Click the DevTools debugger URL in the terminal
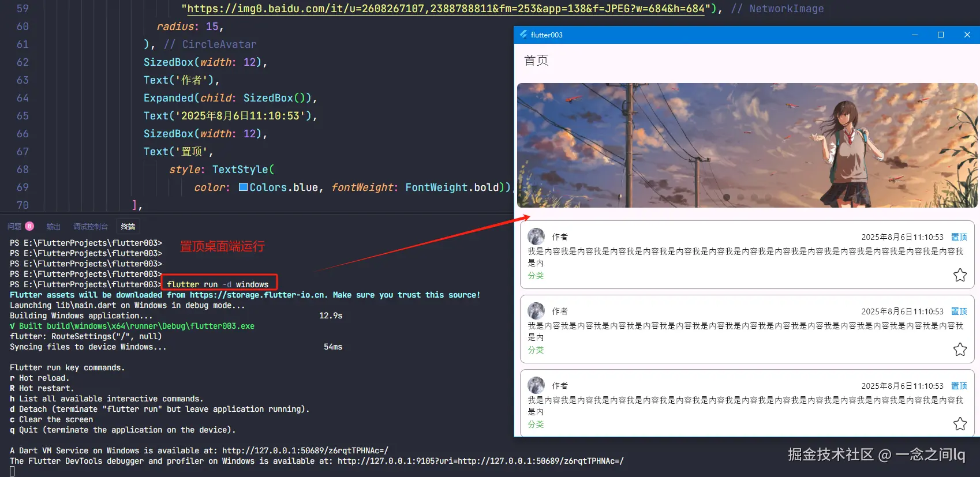 [x=481, y=461]
